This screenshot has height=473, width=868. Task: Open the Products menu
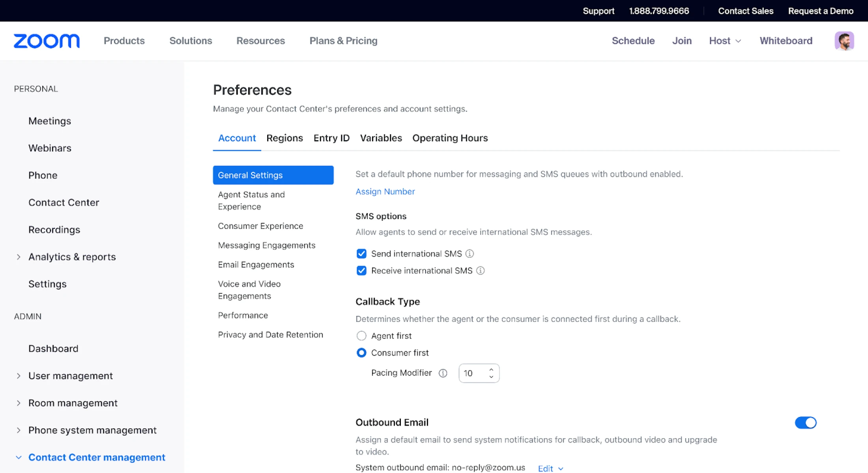(124, 41)
